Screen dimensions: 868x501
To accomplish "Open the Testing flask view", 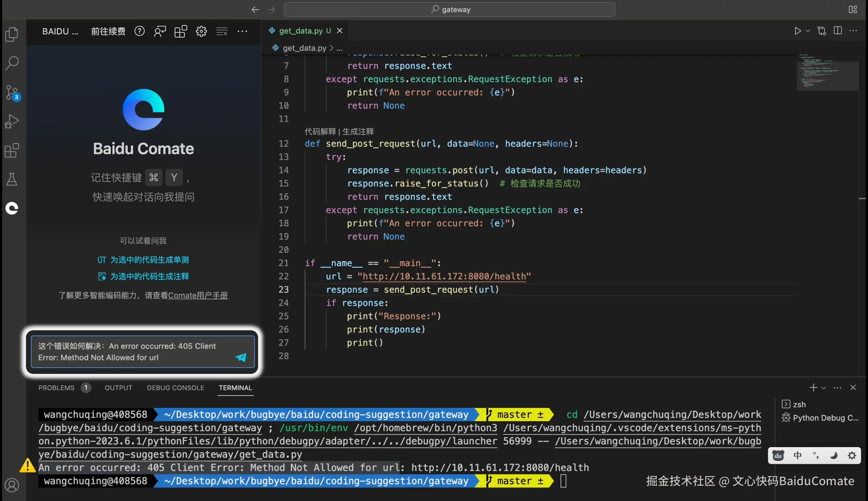I will (x=12, y=180).
